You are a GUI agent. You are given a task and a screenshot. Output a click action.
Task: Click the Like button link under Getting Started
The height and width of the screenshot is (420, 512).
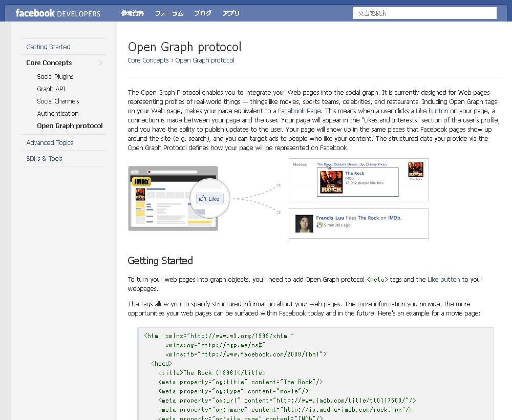[443, 280]
